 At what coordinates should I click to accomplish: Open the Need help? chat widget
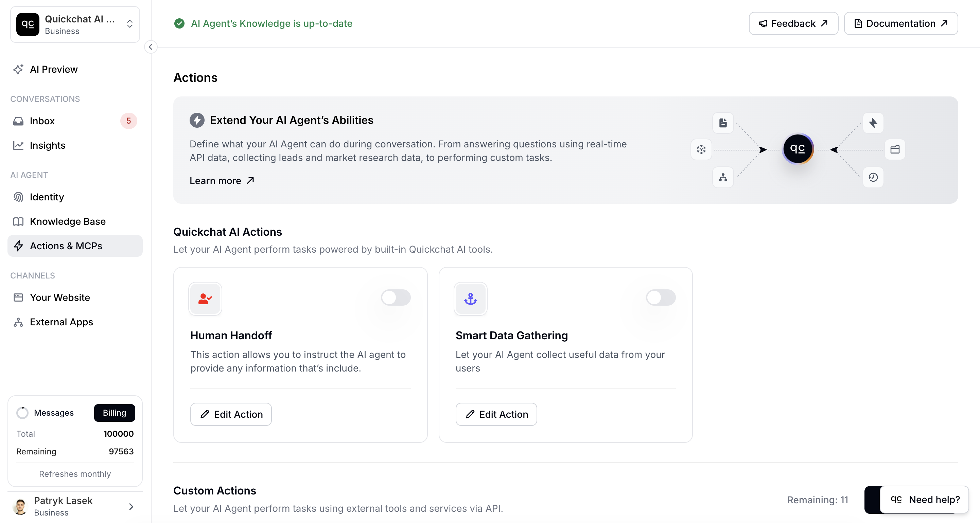click(x=925, y=500)
